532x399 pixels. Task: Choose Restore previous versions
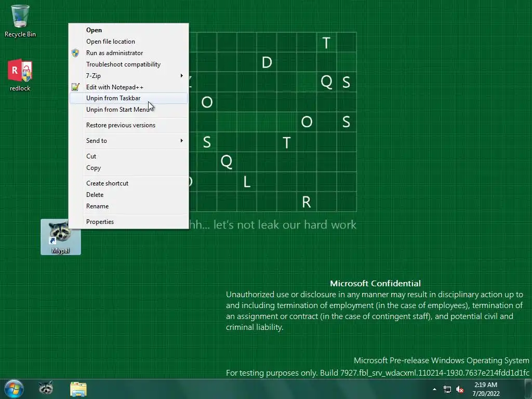pyautogui.click(x=129, y=125)
